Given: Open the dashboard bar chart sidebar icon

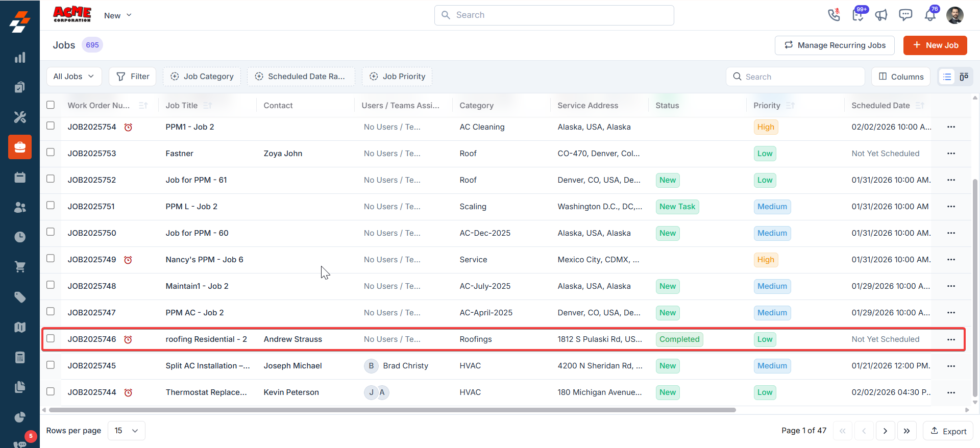Looking at the screenshot, I should coord(20,58).
